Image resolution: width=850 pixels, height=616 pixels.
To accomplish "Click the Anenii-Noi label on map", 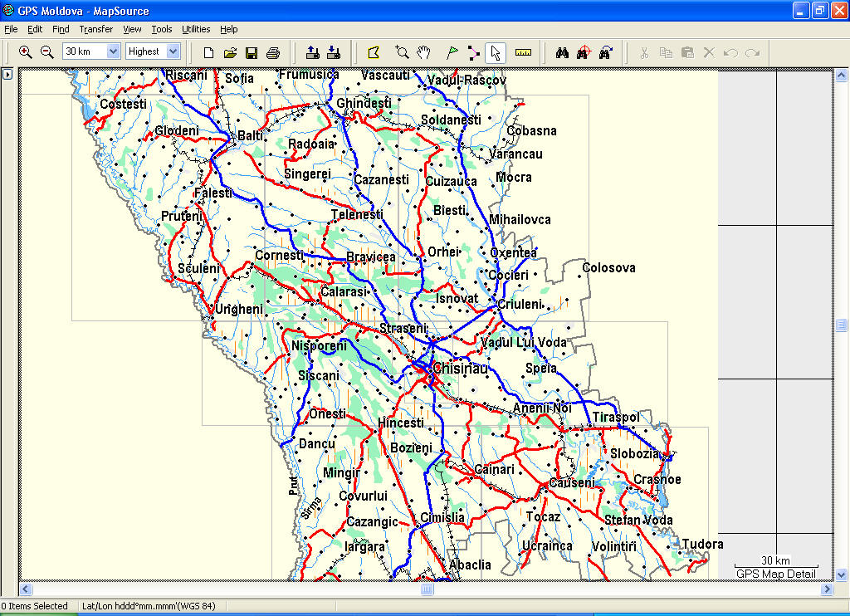I will (542, 408).
